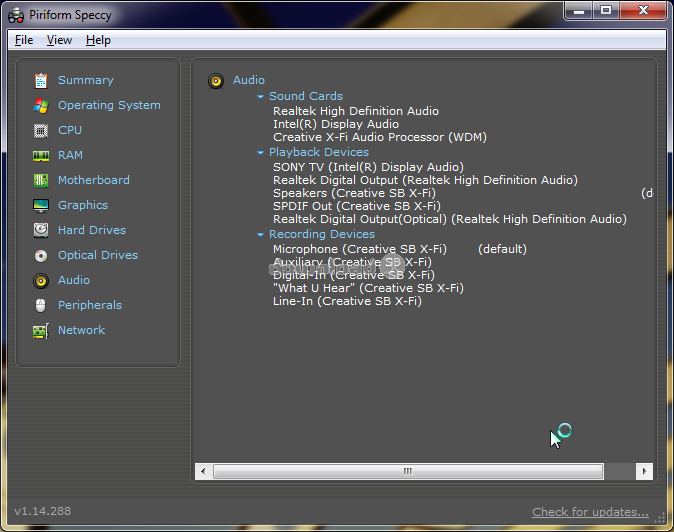Open the Motherboard section
Viewport: 674px width, 532px height.
coord(94,180)
